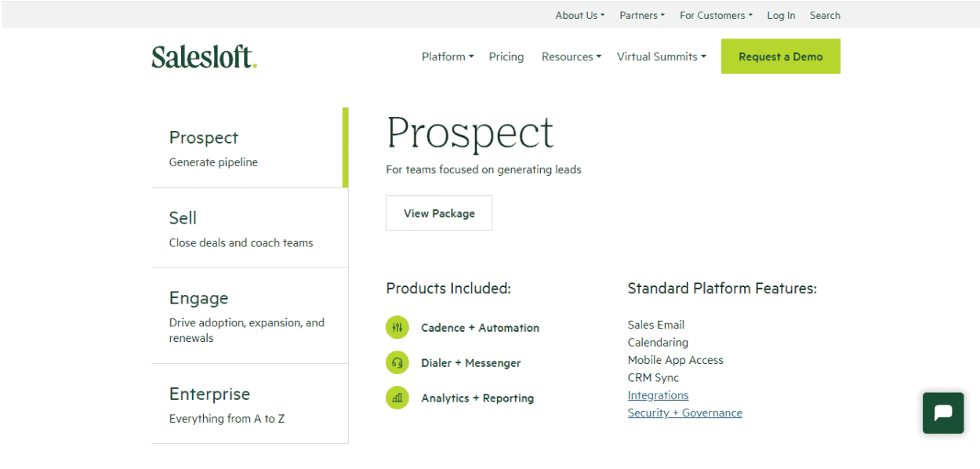The height and width of the screenshot is (469, 980).
Task: Click the Log In link
Action: tap(781, 15)
